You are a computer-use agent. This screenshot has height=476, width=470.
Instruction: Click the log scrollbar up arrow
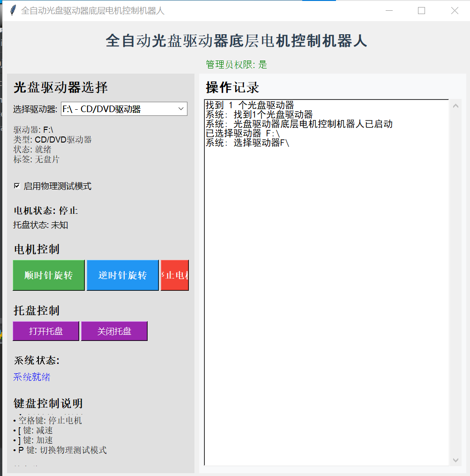(x=455, y=106)
